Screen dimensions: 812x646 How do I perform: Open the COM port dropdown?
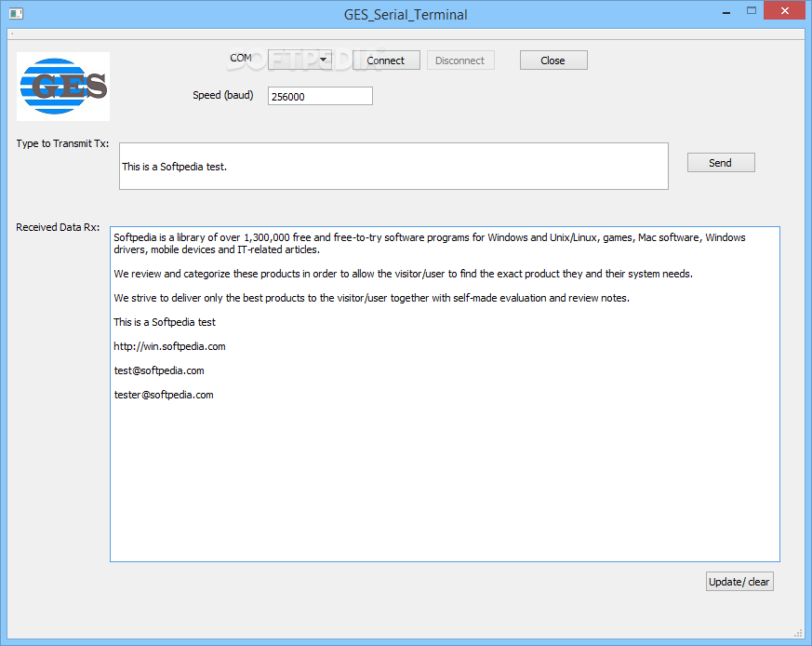click(x=300, y=61)
